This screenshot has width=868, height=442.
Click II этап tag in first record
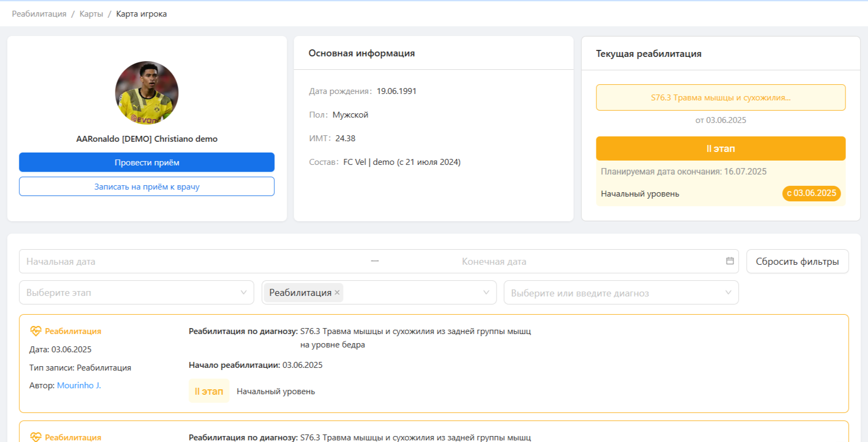click(x=209, y=392)
